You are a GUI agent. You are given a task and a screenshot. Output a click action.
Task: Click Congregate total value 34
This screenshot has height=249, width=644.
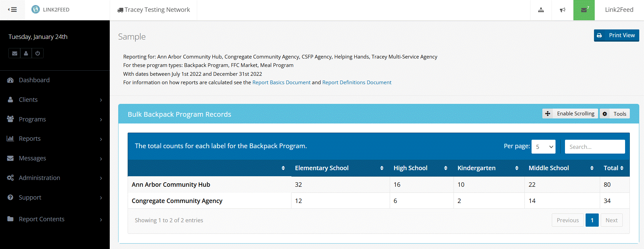tap(607, 201)
